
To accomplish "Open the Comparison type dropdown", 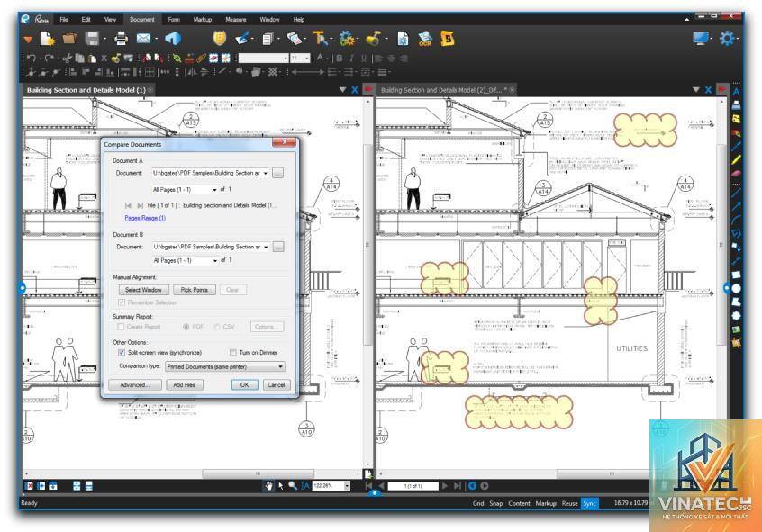I will [x=225, y=366].
